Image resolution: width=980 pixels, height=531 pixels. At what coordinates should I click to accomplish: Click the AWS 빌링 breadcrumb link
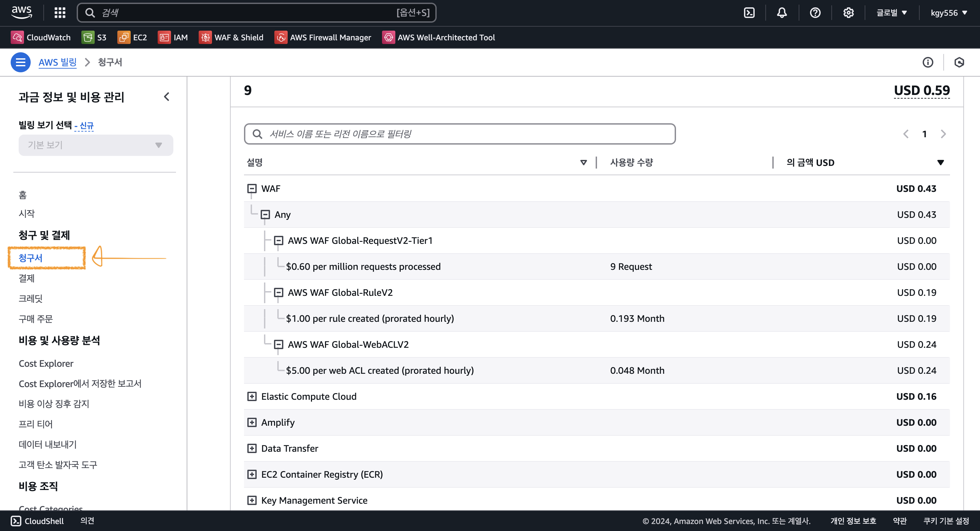point(57,62)
